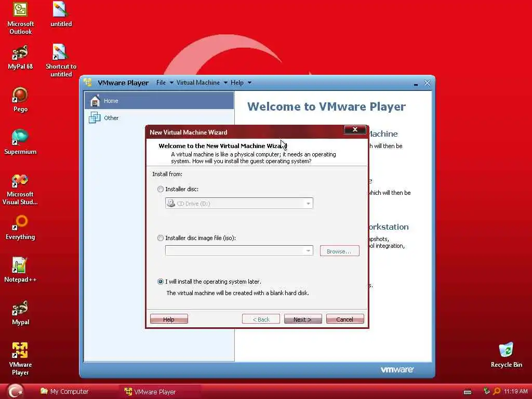532x399 pixels.
Task: Click the CD Drive disc icon
Action: pyautogui.click(x=170, y=203)
